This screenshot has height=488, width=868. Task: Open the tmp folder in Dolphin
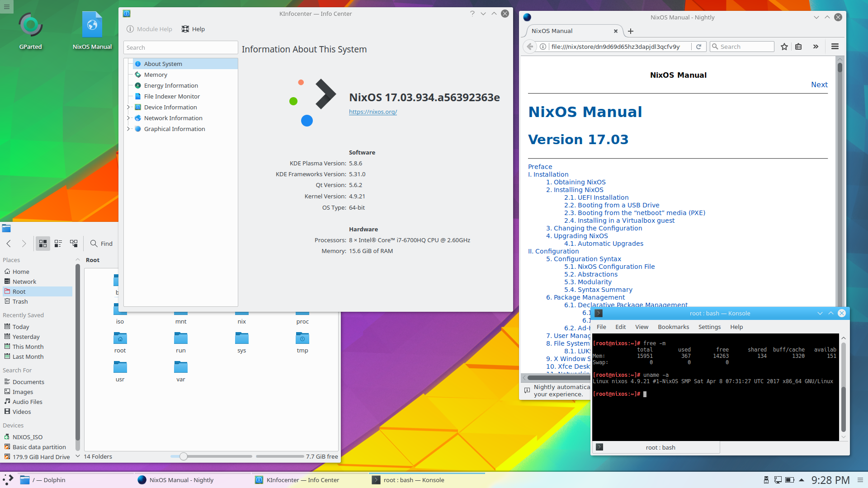302,343
